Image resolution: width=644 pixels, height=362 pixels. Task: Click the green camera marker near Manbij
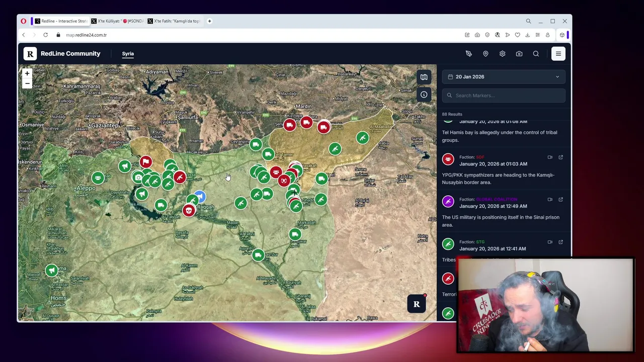pyautogui.click(x=138, y=177)
